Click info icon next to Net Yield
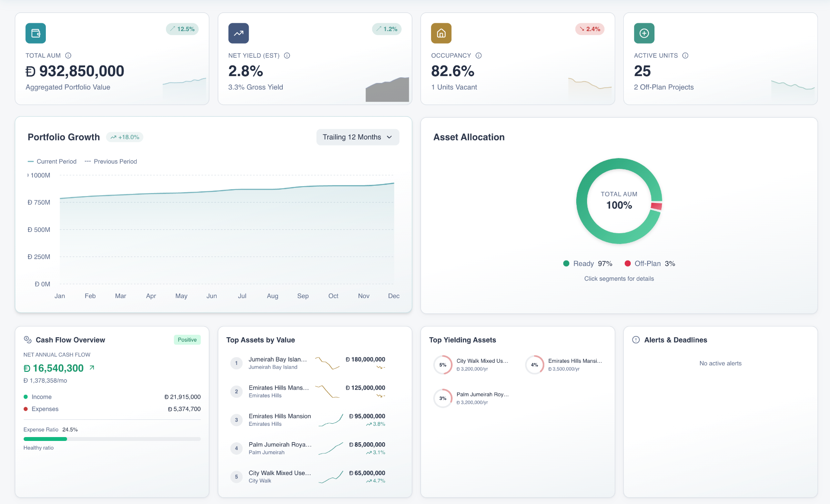 (x=287, y=56)
